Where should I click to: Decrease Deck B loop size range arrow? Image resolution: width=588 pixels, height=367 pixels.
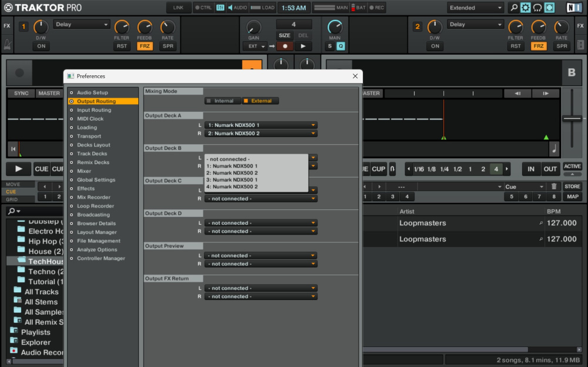(x=409, y=169)
